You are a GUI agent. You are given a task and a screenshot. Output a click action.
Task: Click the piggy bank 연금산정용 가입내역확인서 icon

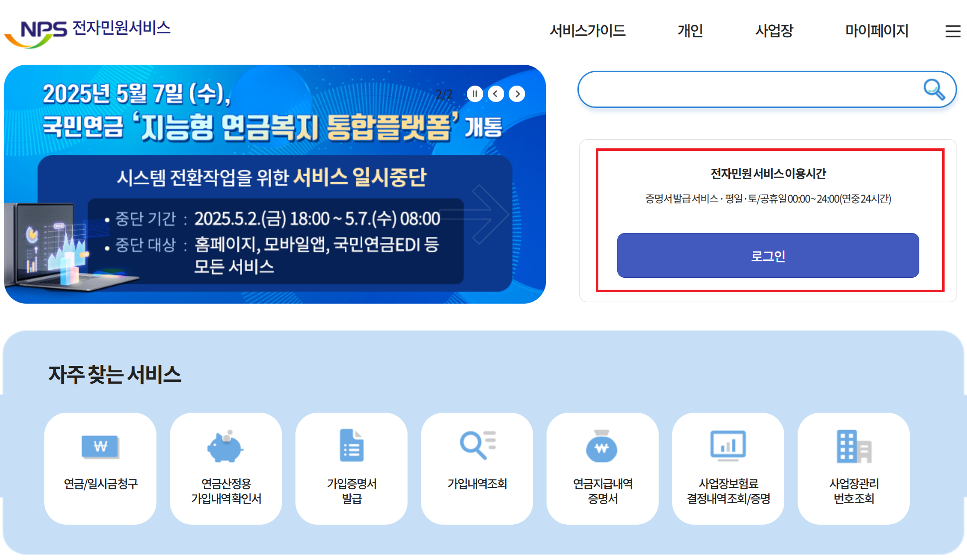point(226,448)
